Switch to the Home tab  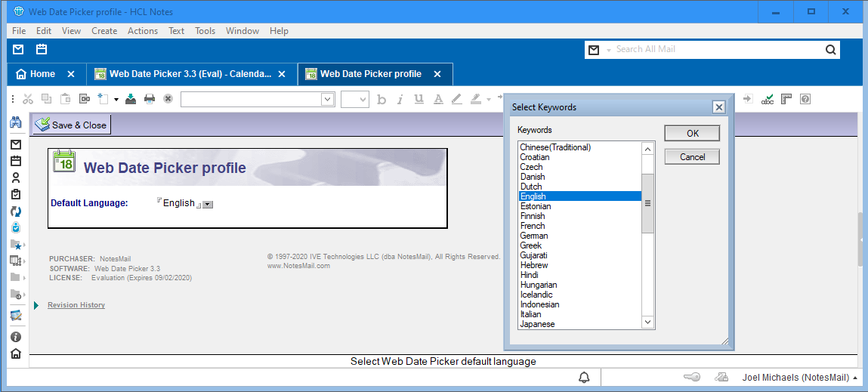[42, 74]
